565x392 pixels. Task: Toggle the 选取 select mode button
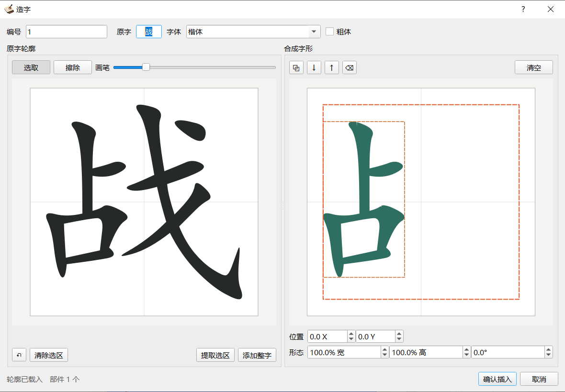coord(31,67)
